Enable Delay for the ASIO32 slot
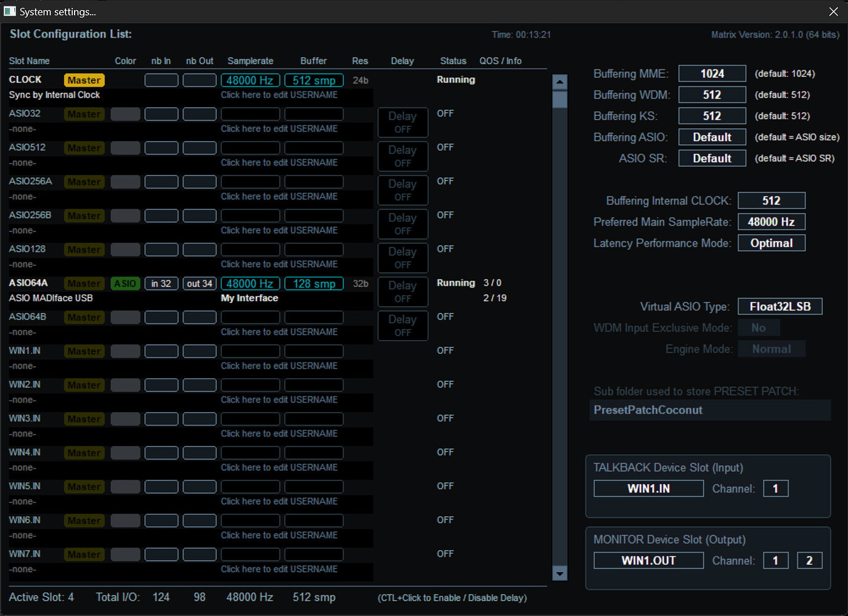The image size is (848, 616). point(402,122)
